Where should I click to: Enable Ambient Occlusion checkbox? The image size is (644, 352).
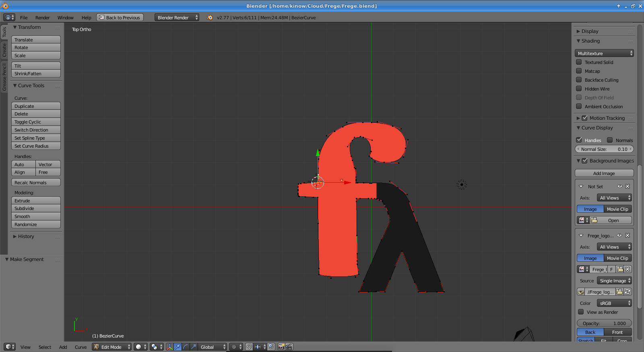pyautogui.click(x=579, y=106)
